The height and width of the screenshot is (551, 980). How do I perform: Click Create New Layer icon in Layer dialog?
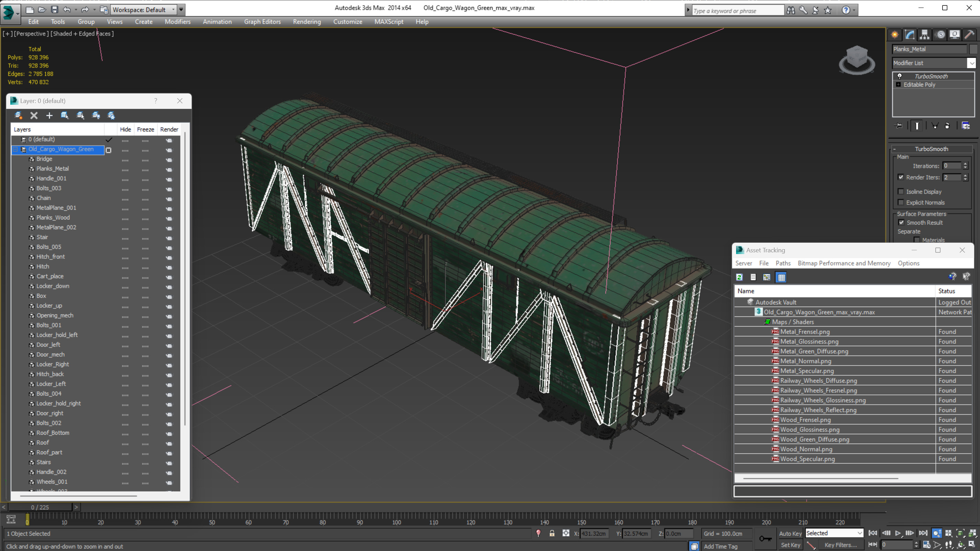[x=18, y=115]
